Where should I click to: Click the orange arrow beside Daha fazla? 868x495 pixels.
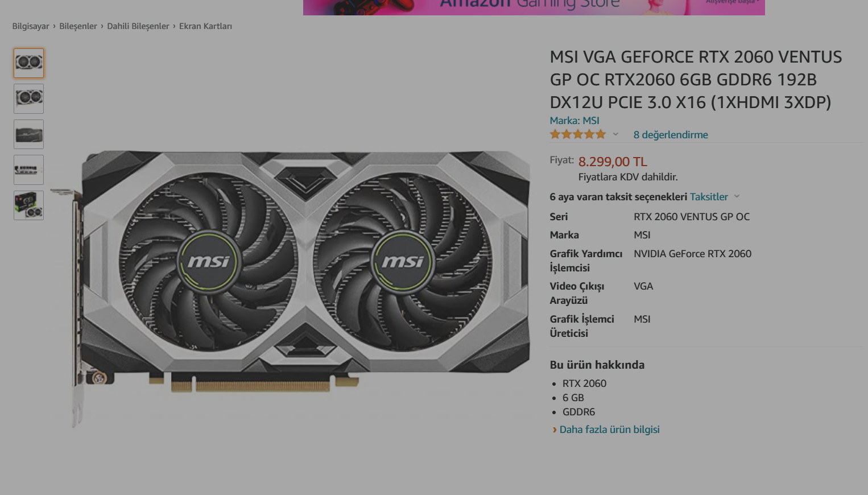[555, 430]
